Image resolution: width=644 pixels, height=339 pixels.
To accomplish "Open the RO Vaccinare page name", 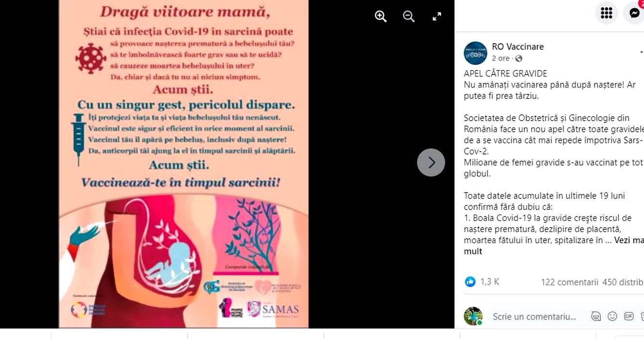I will (518, 46).
